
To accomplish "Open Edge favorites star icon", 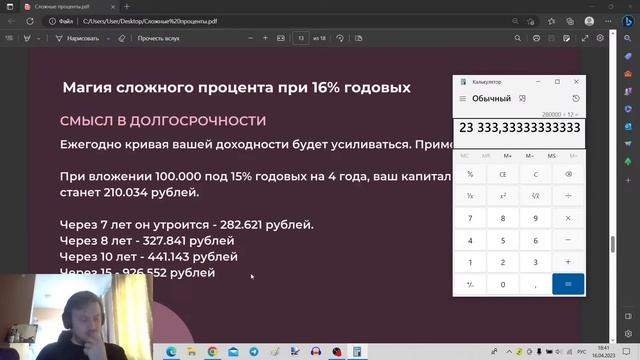I will coord(551,21).
